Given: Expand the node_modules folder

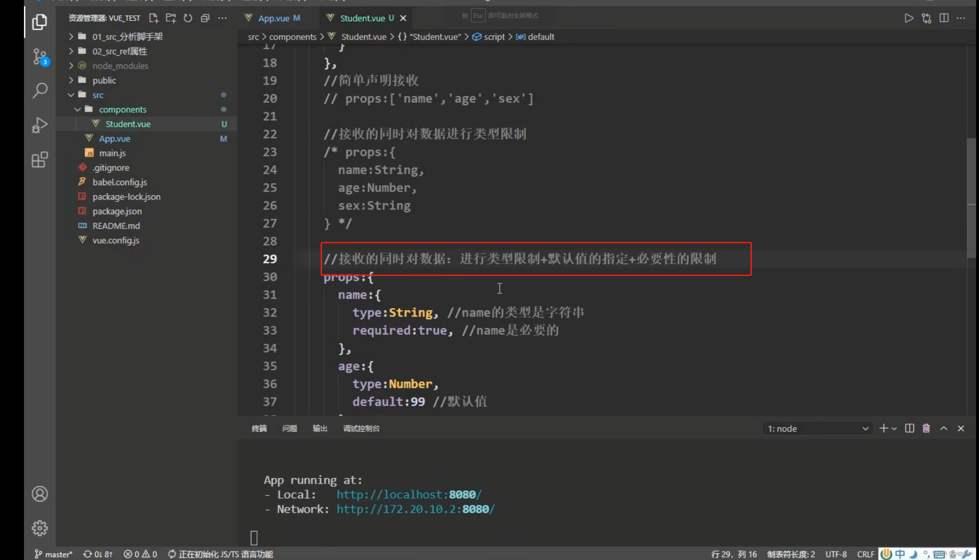Looking at the screenshot, I should point(147,66).
